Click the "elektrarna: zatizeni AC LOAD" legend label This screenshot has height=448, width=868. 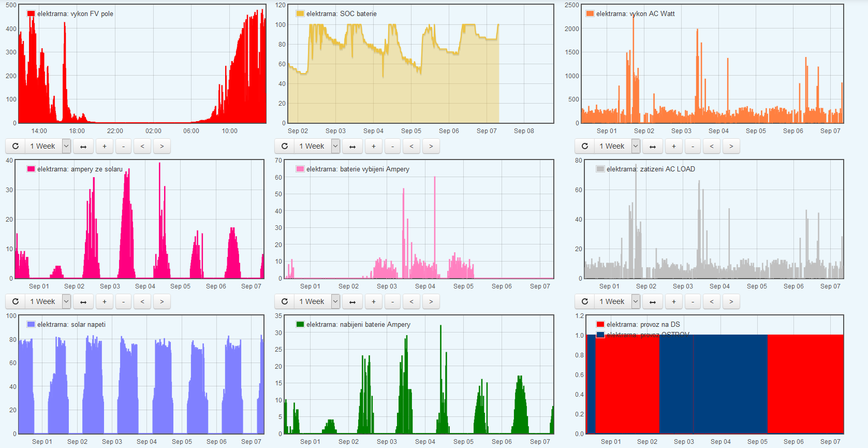pyautogui.click(x=651, y=169)
